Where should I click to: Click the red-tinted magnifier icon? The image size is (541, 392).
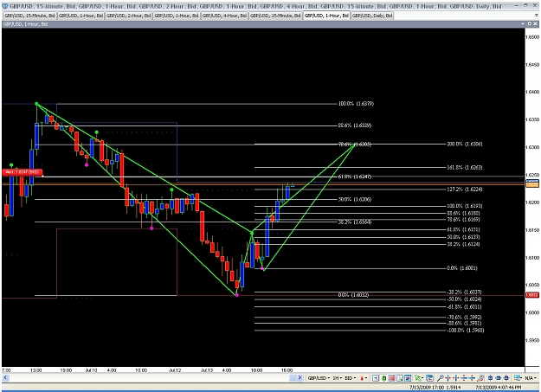480,378
